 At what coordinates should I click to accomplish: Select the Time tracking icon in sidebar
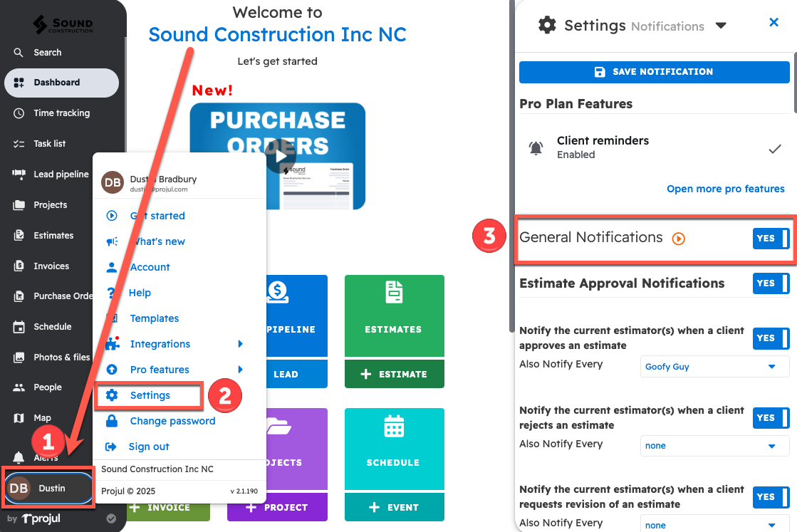click(18, 113)
